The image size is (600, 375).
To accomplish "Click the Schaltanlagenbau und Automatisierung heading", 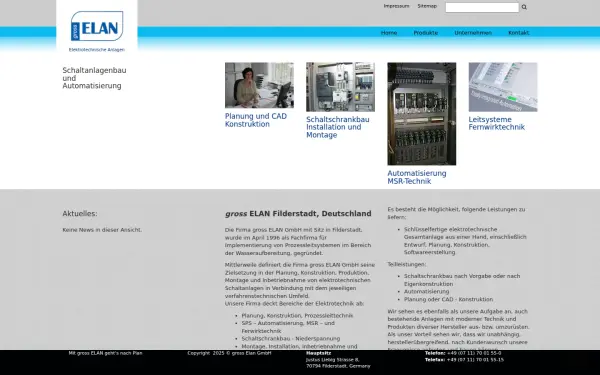I will pyautogui.click(x=94, y=78).
